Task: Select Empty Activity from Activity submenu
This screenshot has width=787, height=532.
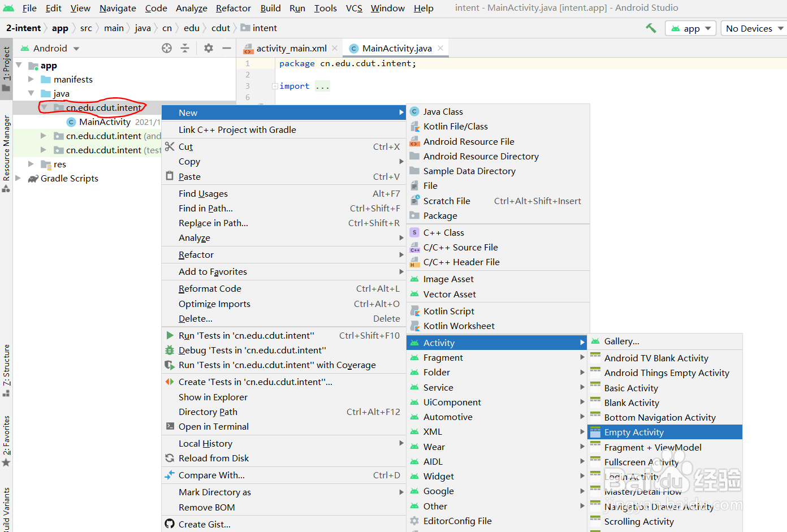Action: point(665,432)
